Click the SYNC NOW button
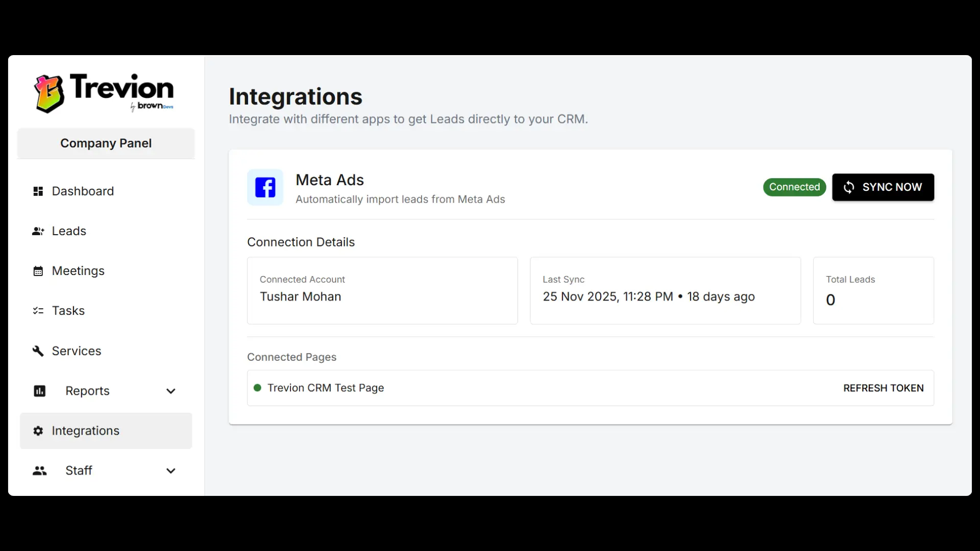Viewport: 980px width, 551px height. coord(883,187)
